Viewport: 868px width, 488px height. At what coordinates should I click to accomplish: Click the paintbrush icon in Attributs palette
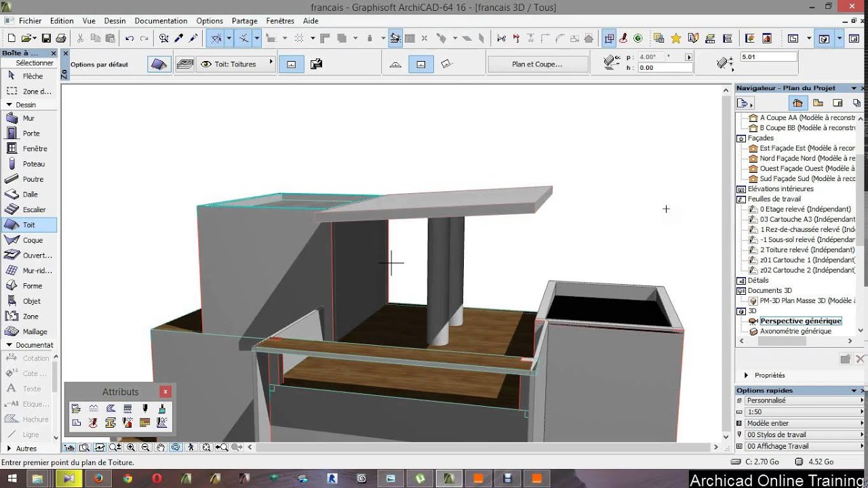point(161,409)
